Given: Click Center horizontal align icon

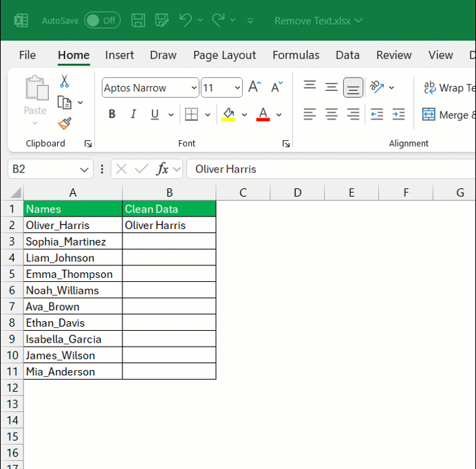Looking at the screenshot, I should (331, 114).
